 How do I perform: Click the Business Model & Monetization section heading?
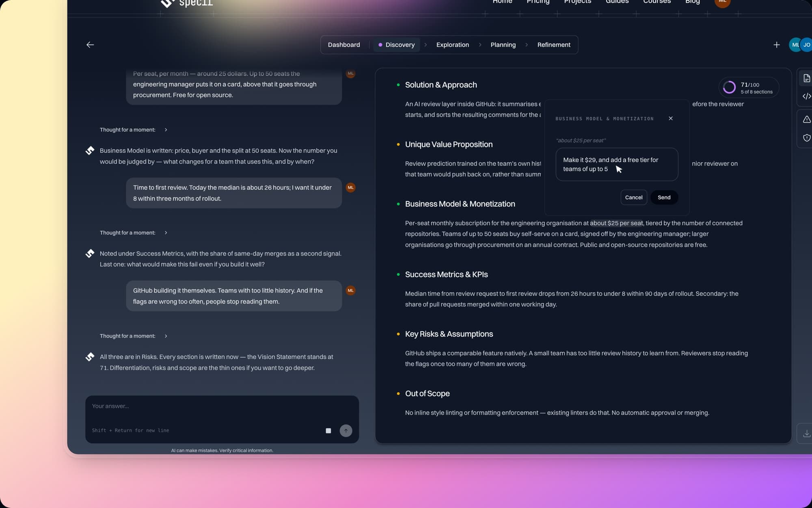460,204
